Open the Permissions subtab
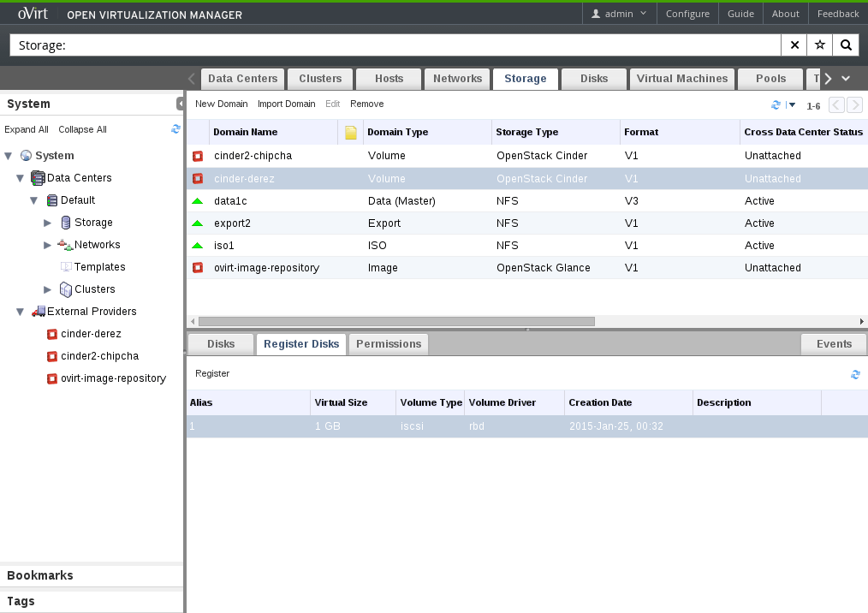Screen dimensions: 868x613 (389, 344)
